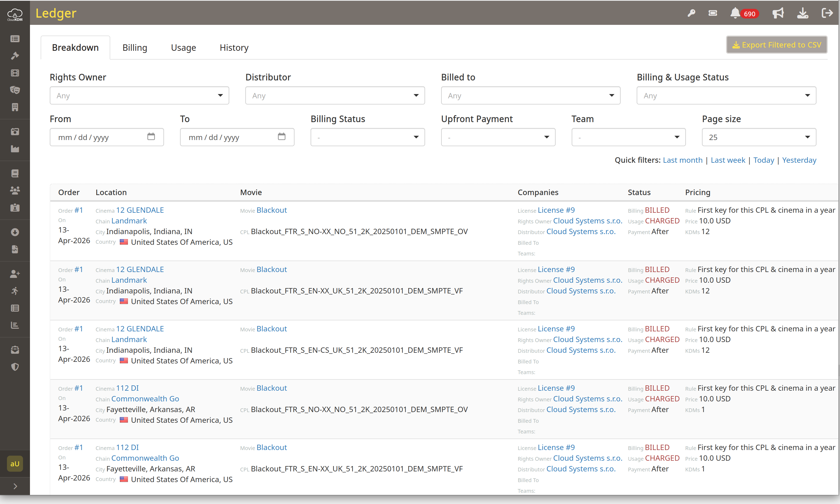
Task: Click Export Filtered to CSV button
Action: 776,45
